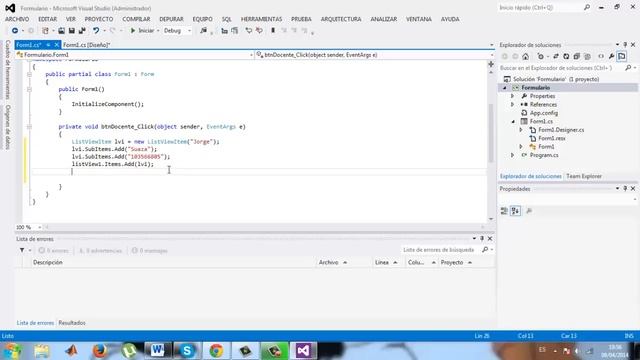640x360 pixels.
Task: Expand the Form1.Designer.cs node
Action: (521, 130)
